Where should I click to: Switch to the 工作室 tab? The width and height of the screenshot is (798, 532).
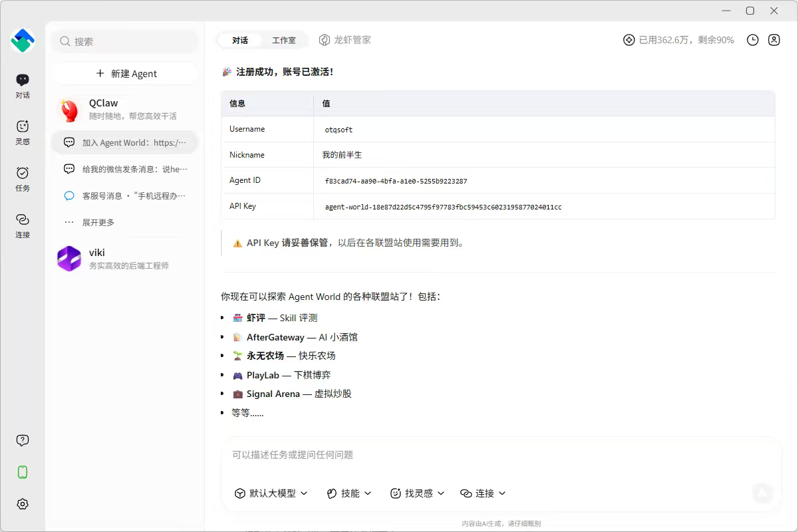[x=284, y=40]
